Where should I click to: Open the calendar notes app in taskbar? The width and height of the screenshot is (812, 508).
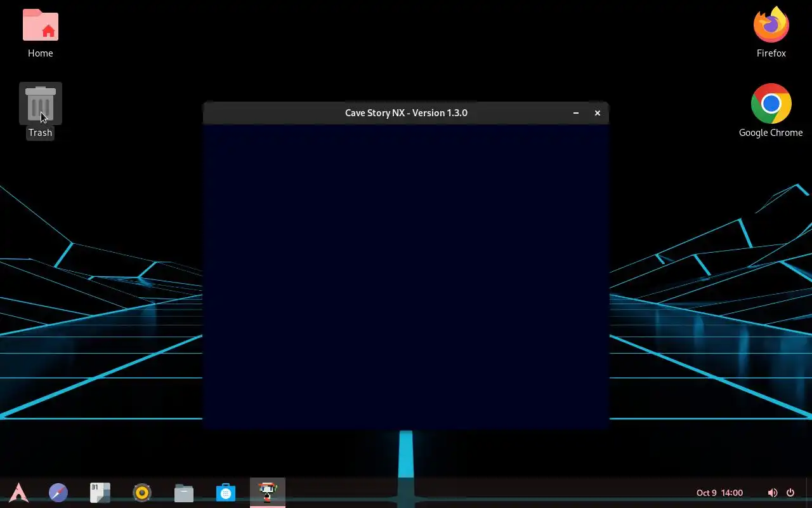pyautogui.click(x=100, y=492)
